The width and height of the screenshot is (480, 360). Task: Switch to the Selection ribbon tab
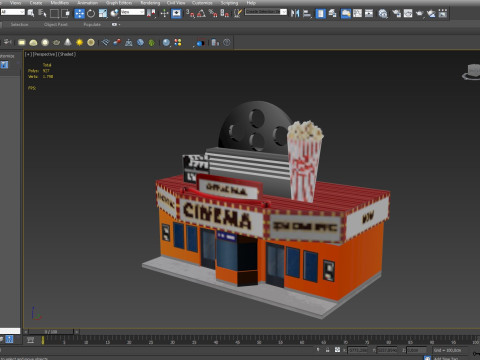tap(19, 25)
